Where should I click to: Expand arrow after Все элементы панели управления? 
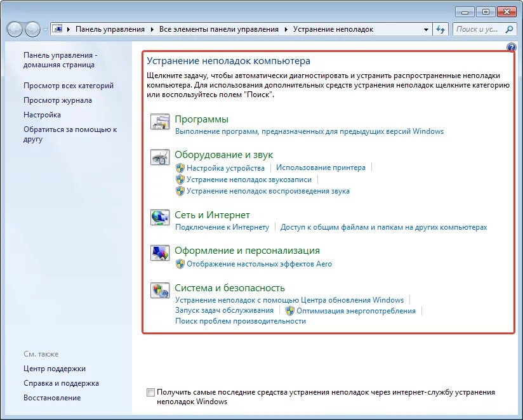pos(286,29)
